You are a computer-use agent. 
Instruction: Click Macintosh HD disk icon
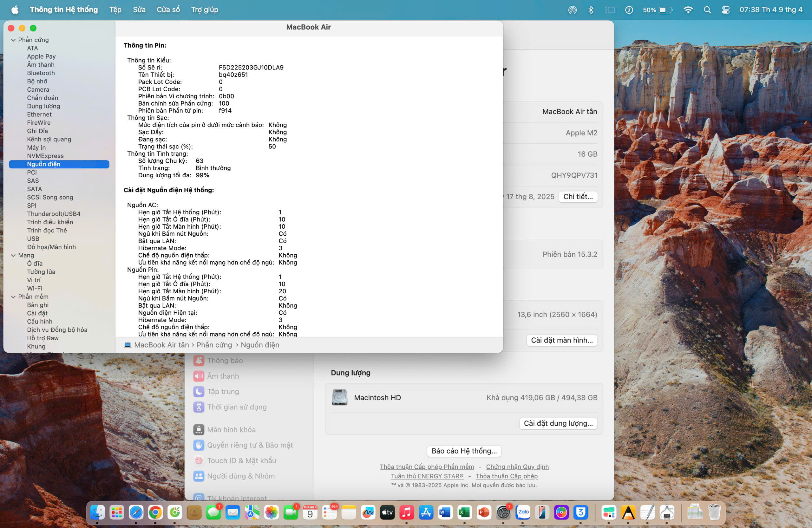(339, 397)
